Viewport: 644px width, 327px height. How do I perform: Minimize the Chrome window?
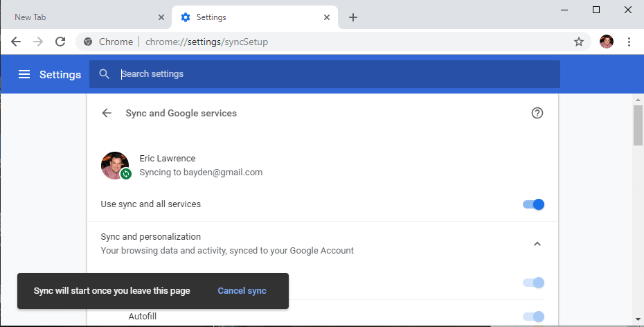tap(564, 10)
